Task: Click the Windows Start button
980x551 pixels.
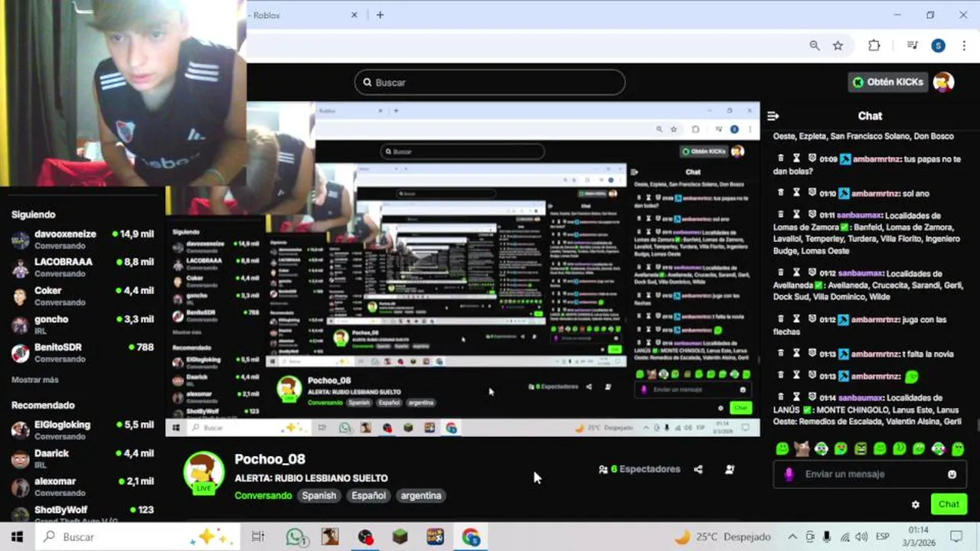Action: pos(17,537)
